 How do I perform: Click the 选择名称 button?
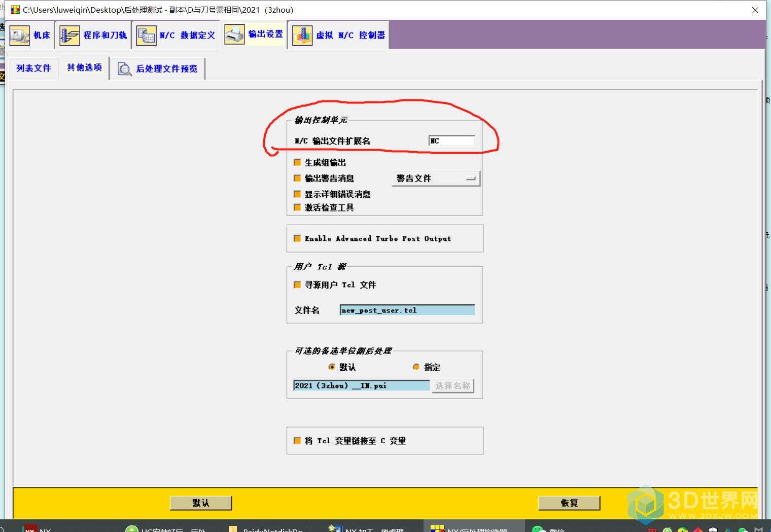[452, 385]
